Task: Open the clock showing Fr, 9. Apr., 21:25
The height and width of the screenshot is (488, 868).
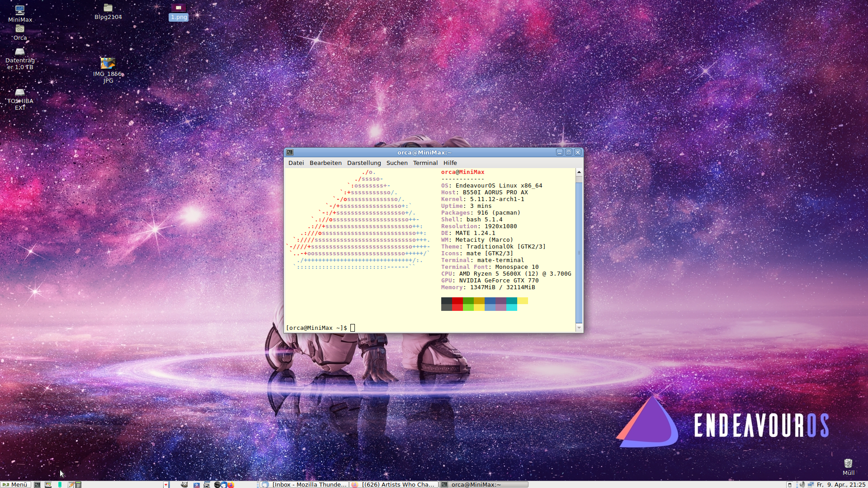Action: 841,484
